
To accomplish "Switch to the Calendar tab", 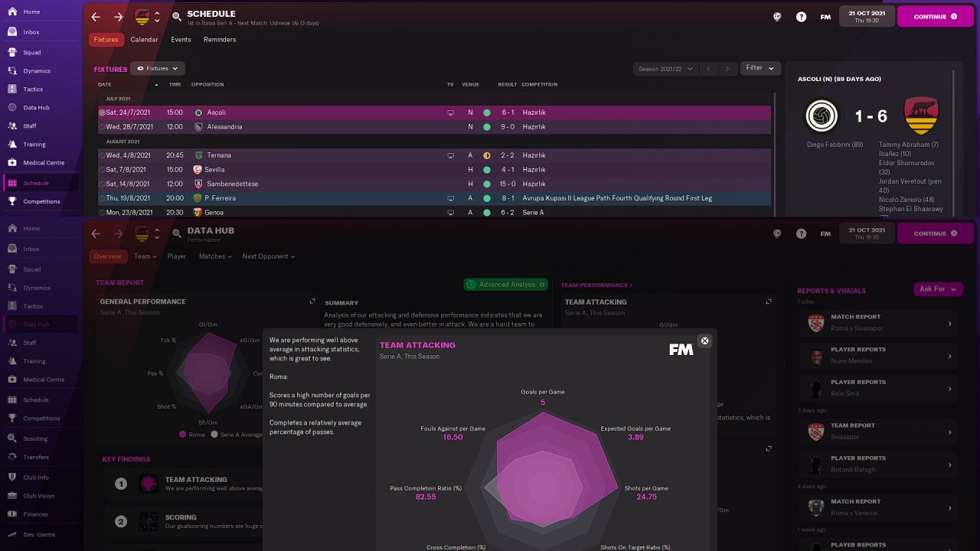I will 144,39.
